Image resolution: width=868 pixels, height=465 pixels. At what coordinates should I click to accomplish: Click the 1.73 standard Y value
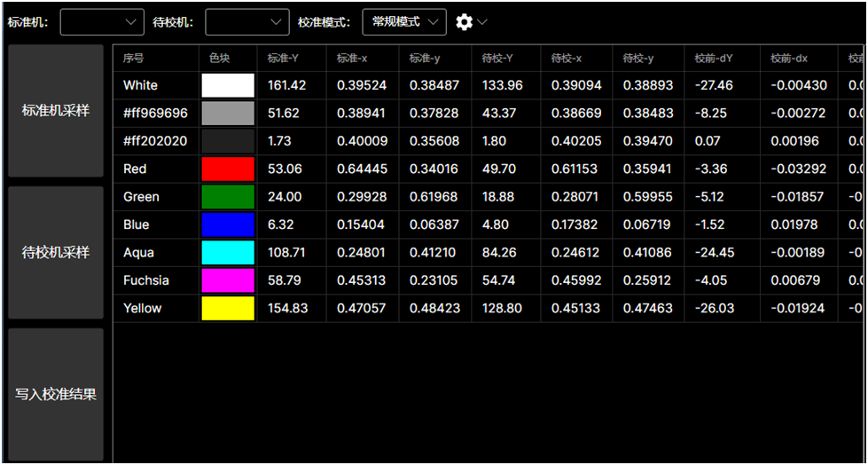tap(279, 141)
